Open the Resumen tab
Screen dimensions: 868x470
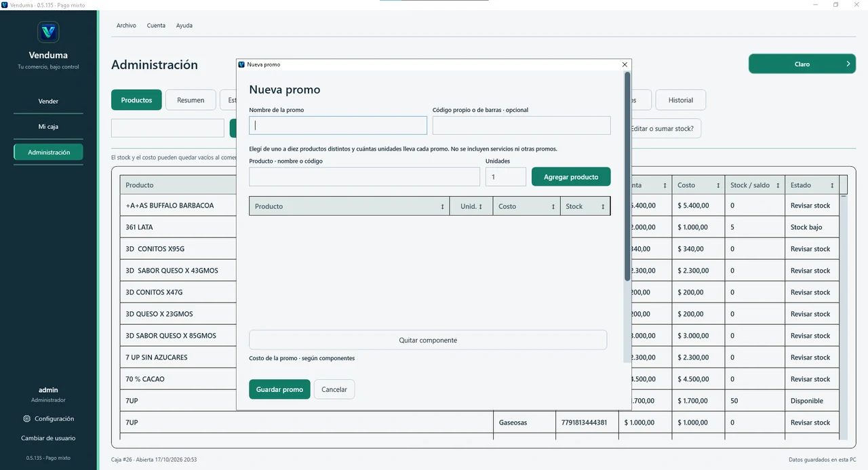[x=191, y=100]
